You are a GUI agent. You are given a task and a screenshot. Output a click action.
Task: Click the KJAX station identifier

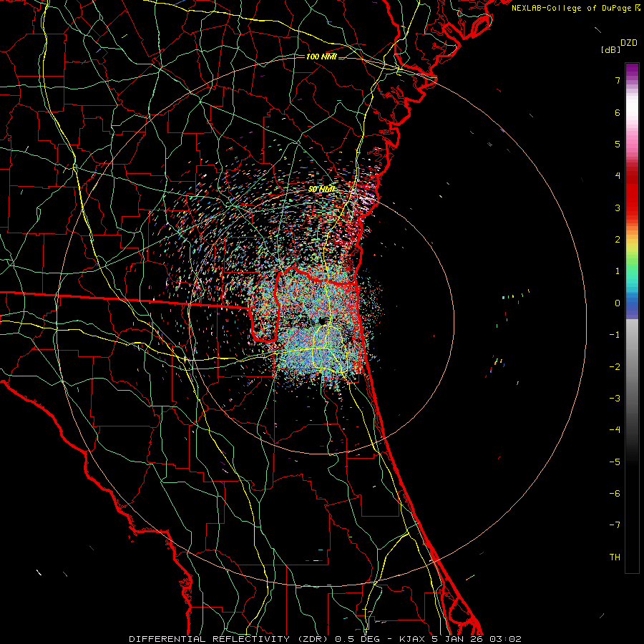(411, 639)
